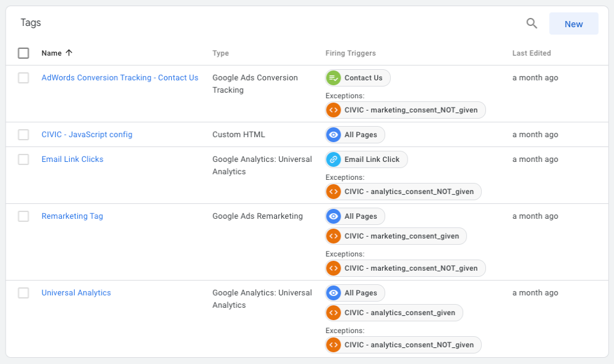614x364 pixels.
Task: Click the Exceptions label in Remarketing Tag row
Action: pyautogui.click(x=345, y=254)
